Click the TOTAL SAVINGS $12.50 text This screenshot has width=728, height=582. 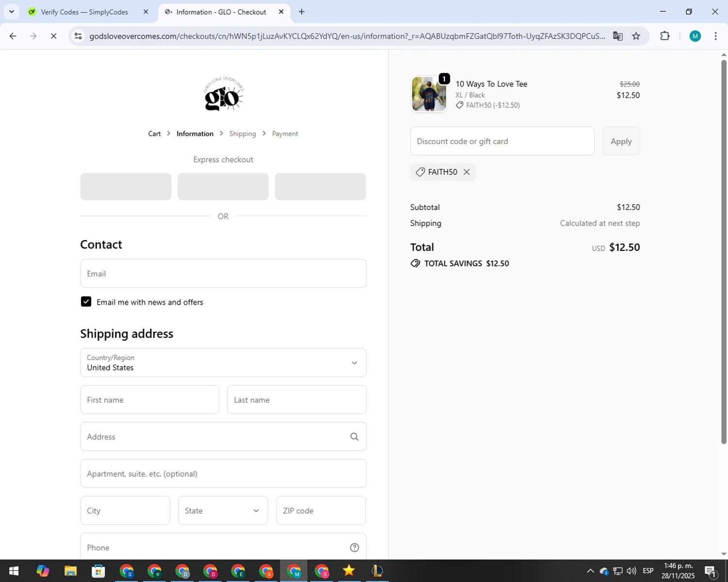tap(466, 263)
